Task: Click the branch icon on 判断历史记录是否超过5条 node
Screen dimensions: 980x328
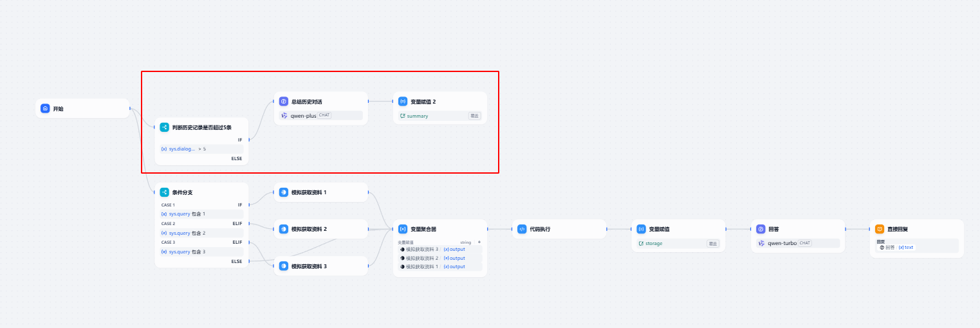Action: pyautogui.click(x=164, y=127)
